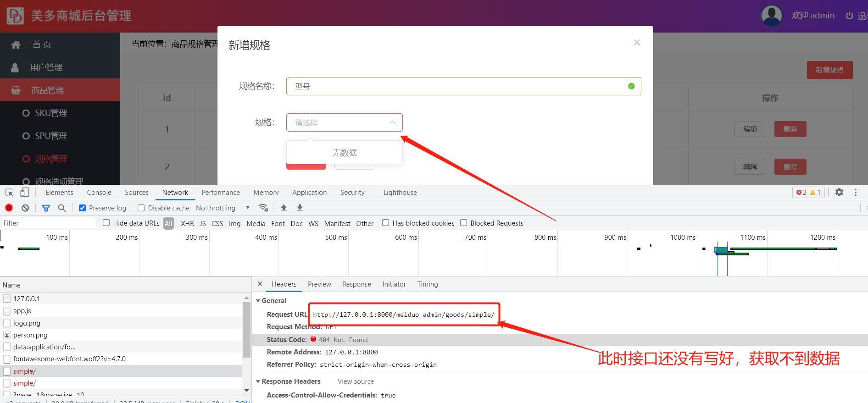Image resolution: width=868 pixels, height=403 pixels.
Task: Open network conditions wifi icon
Action: (263, 208)
